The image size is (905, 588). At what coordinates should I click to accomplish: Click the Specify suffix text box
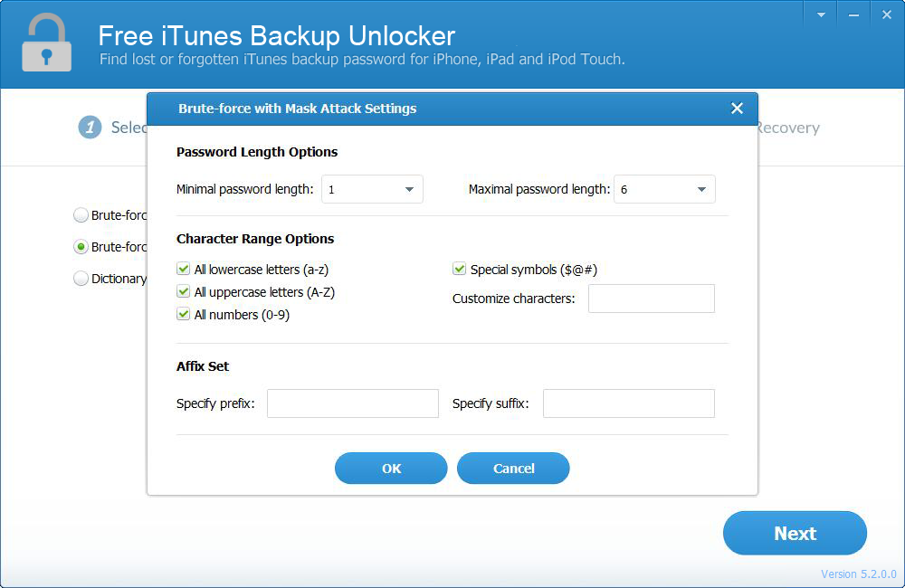tap(628, 403)
